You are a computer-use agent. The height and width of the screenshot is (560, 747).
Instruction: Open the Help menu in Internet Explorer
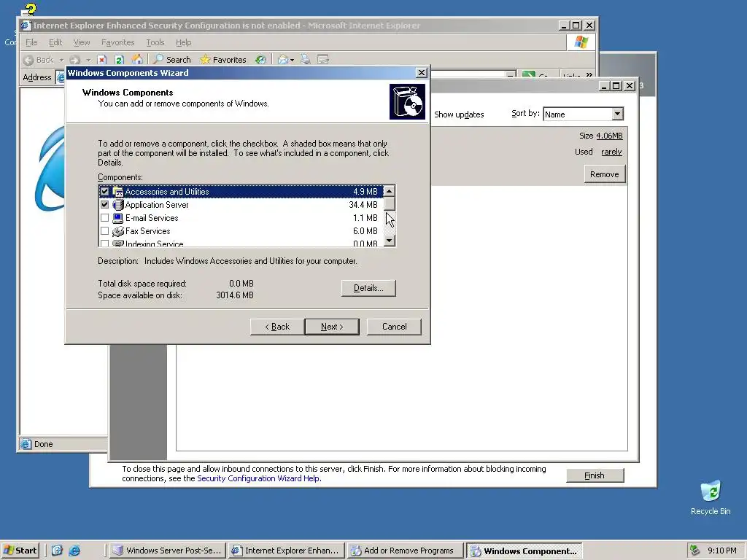(183, 42)
